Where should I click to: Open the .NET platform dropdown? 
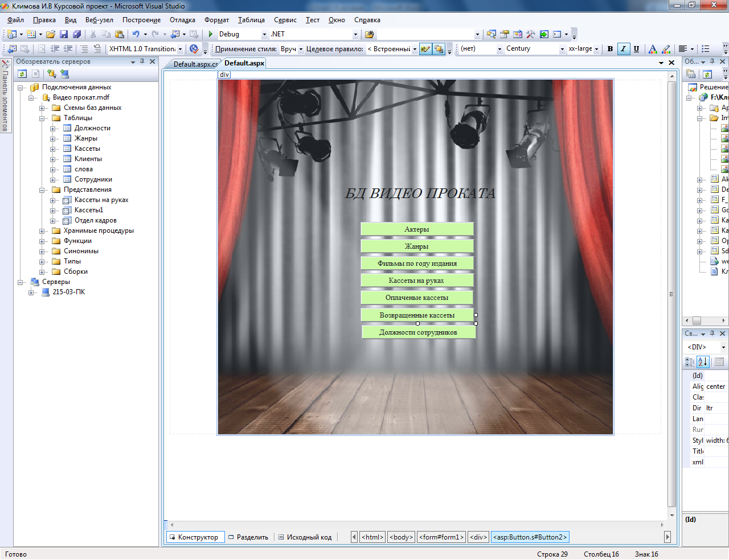[x=355, y=34]
